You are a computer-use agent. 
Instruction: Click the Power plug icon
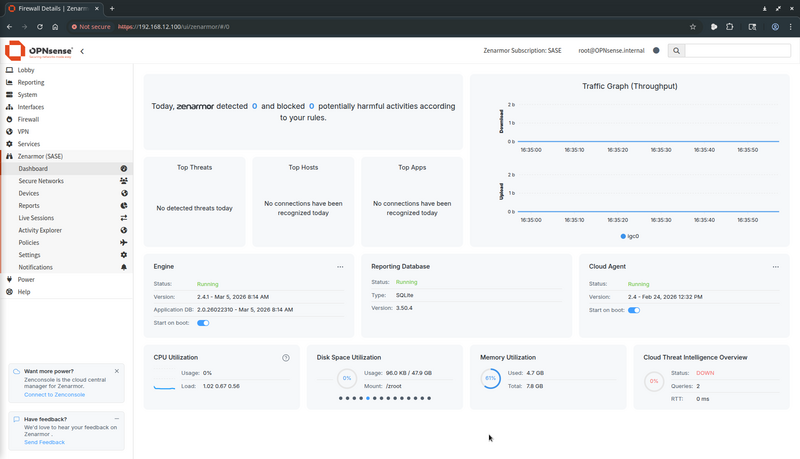[9, 279]
